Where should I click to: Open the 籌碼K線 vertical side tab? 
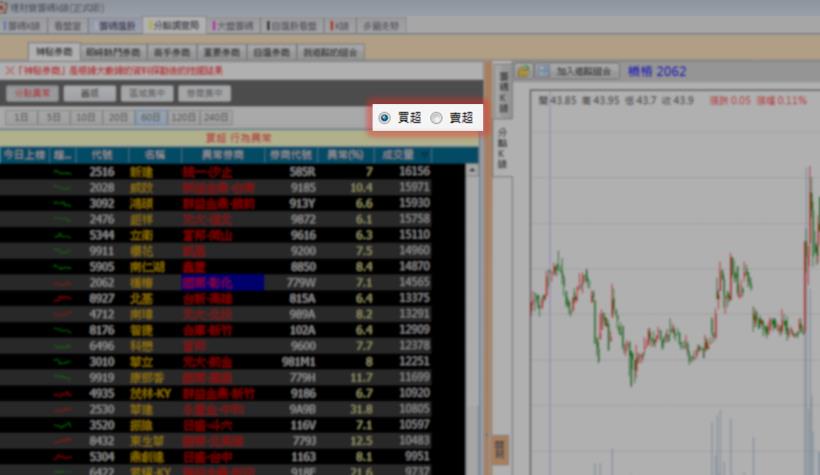pyautogui.click(x=504, y=93)
